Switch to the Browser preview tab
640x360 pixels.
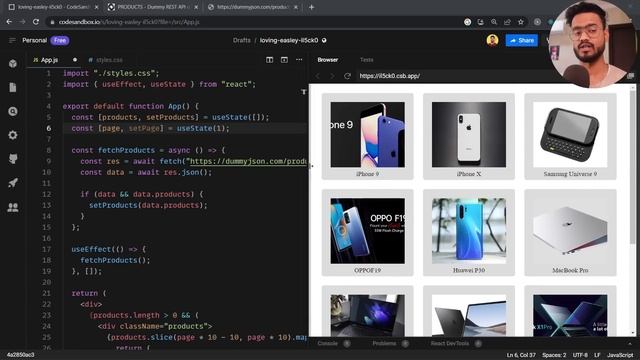328,60
